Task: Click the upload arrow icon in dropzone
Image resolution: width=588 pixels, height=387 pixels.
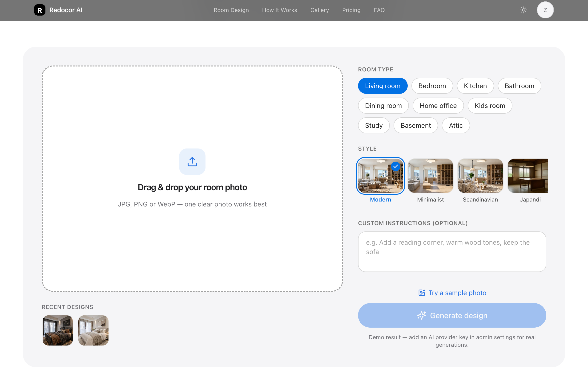Action: (x=192, y=162)
